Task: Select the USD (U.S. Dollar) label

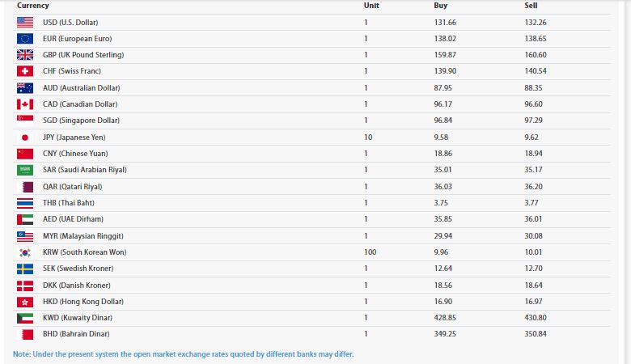Action: (x=70, y=22)
